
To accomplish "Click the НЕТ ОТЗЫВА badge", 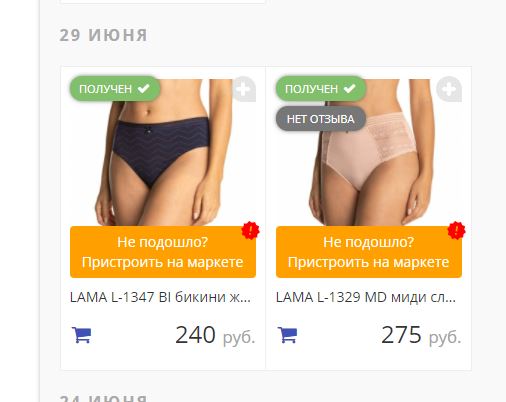I will pyautogui.click(x=321, y=119).
